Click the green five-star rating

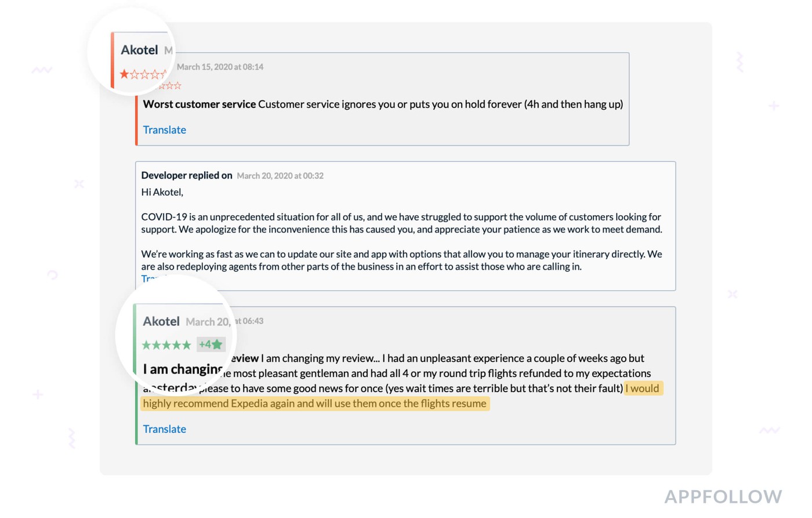[166, 345]
